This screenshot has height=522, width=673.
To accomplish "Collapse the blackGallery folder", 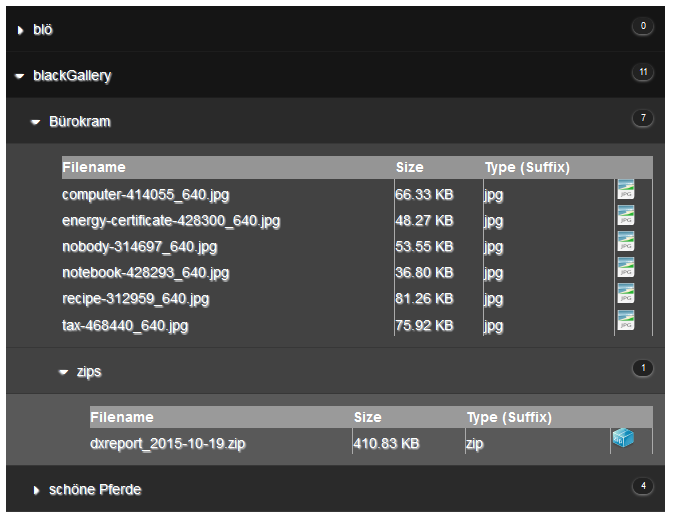I will click(20, 77).
